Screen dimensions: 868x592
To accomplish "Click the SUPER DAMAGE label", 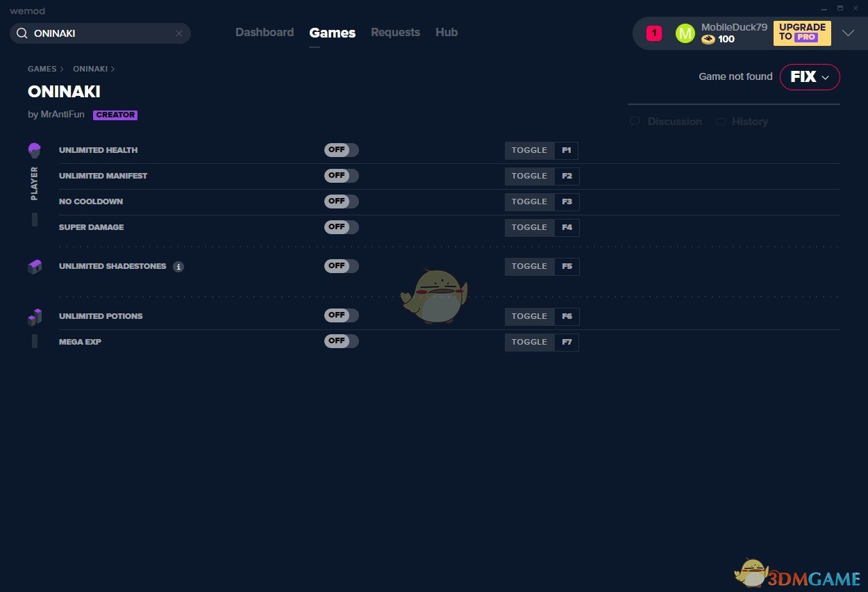I will (x=91, y=227).
